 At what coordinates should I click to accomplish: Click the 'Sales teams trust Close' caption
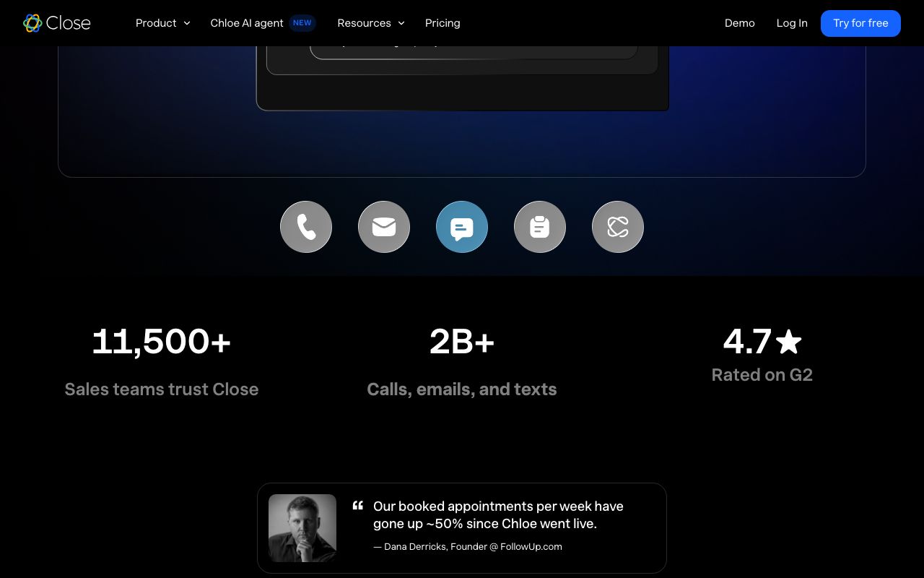coord(162,389)
